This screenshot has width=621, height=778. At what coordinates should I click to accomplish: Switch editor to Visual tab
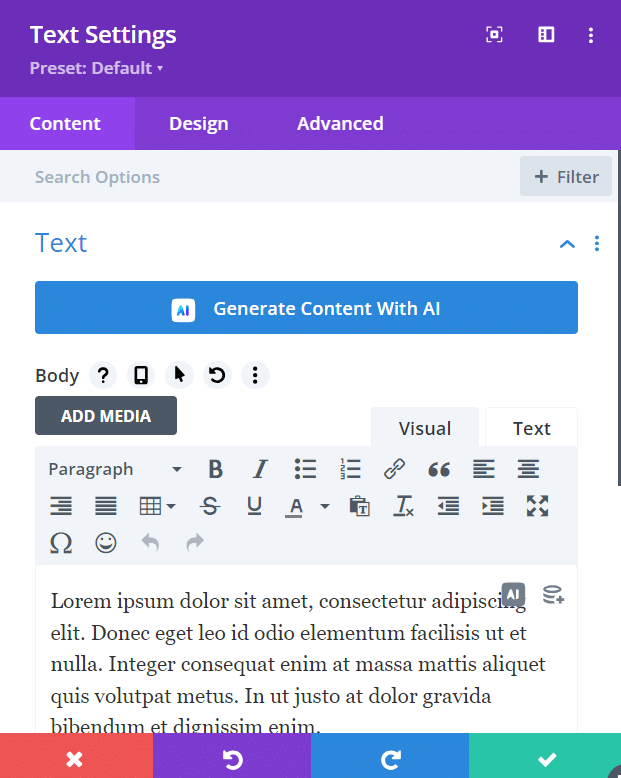pyautogui.click(x=425, y=428)
